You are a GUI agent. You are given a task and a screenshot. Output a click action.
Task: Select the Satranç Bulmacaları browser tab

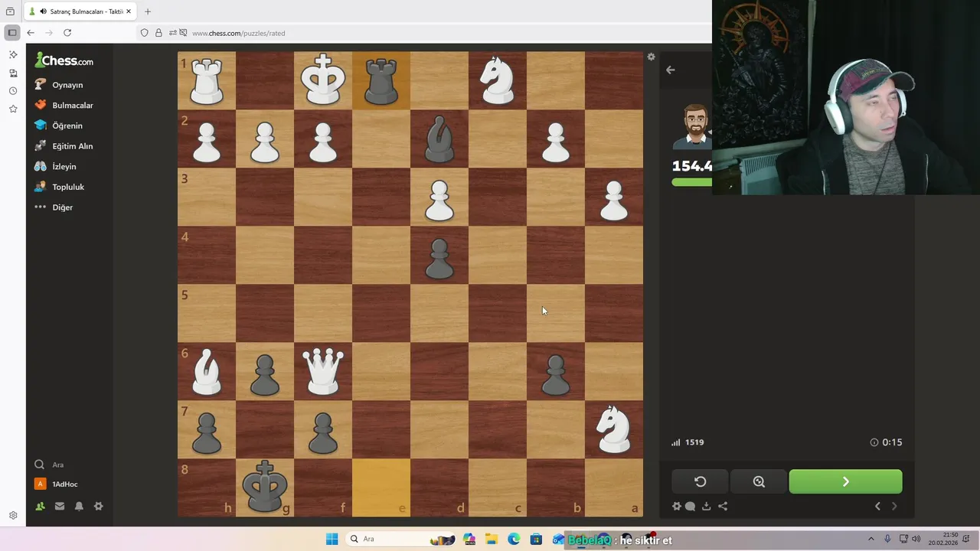click(x=79, y=11)
